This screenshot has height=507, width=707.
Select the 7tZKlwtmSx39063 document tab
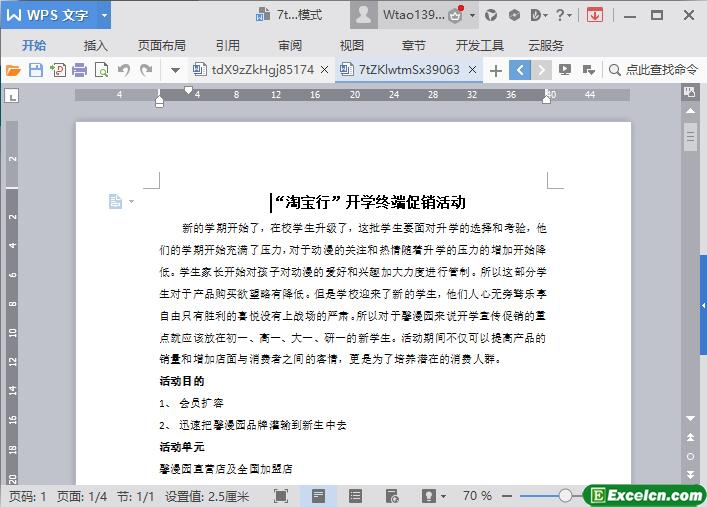(409, 69)
